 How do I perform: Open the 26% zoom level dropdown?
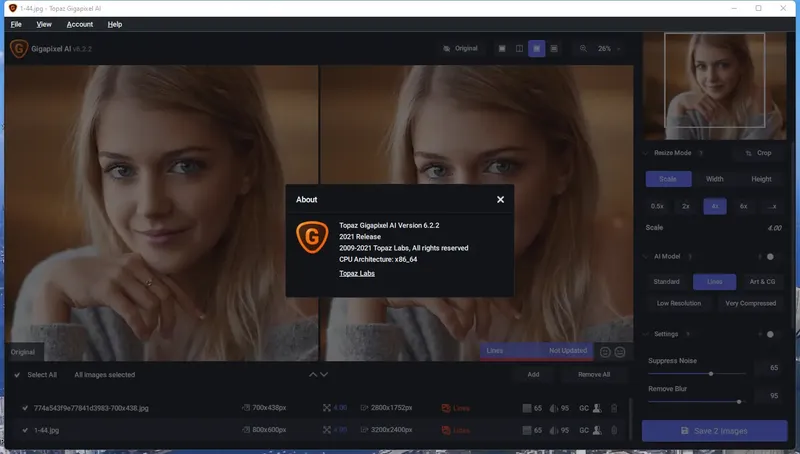tap(609, 48)
